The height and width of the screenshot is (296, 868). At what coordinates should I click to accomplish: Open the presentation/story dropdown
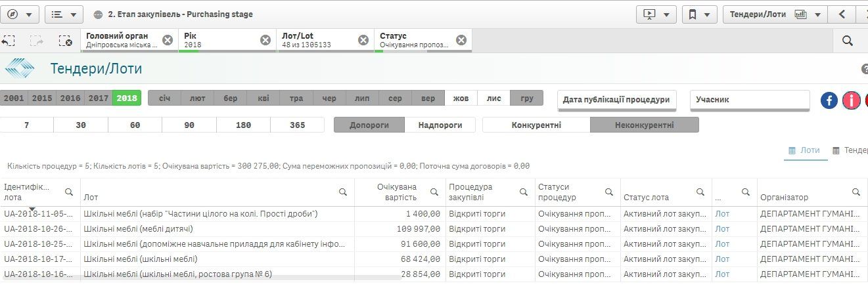point(656,14)
